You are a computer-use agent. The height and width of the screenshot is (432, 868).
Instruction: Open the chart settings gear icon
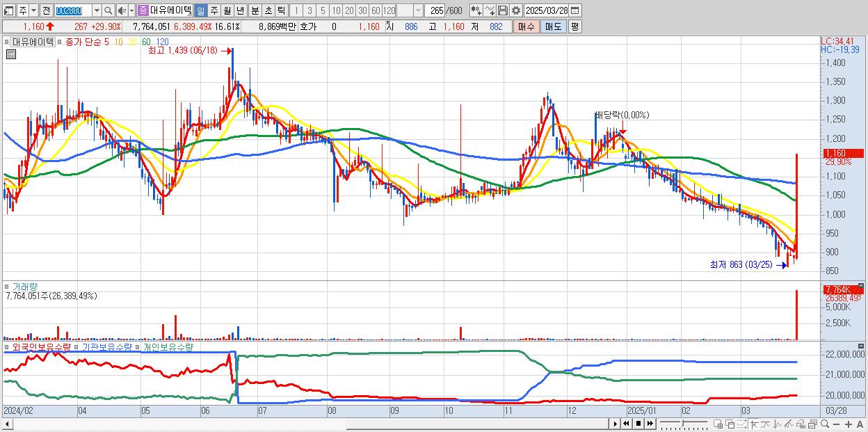pos(516,10)
